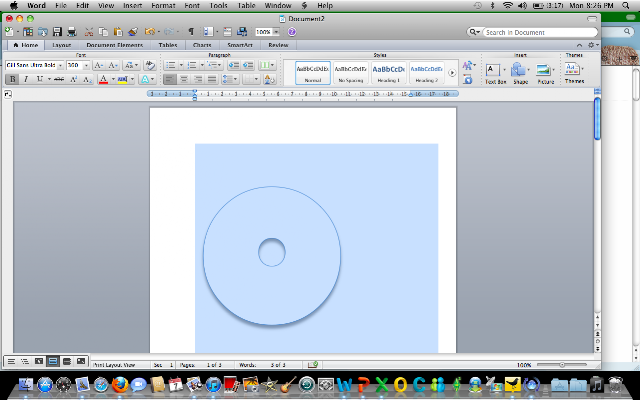Click the increase indent icon
The width and height of the screenshot is (640, 400).
248,65
